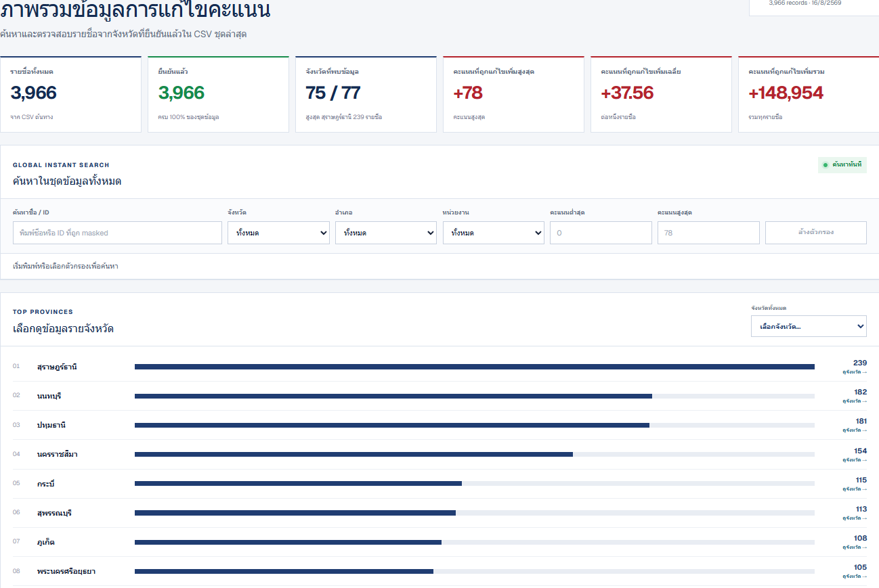Open province link for ภูเก็ต row
879x588 pixels.
(855, 547)
